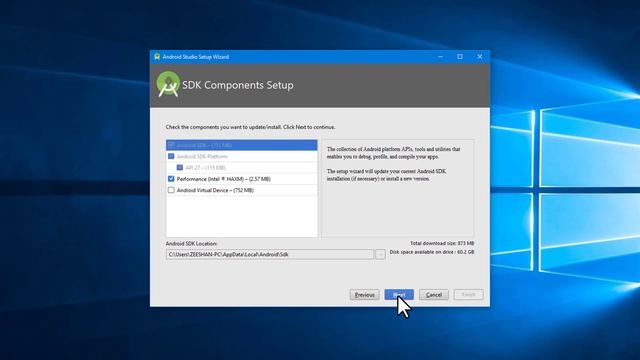Click the Android SDK Location path field

tap(270, 254)
